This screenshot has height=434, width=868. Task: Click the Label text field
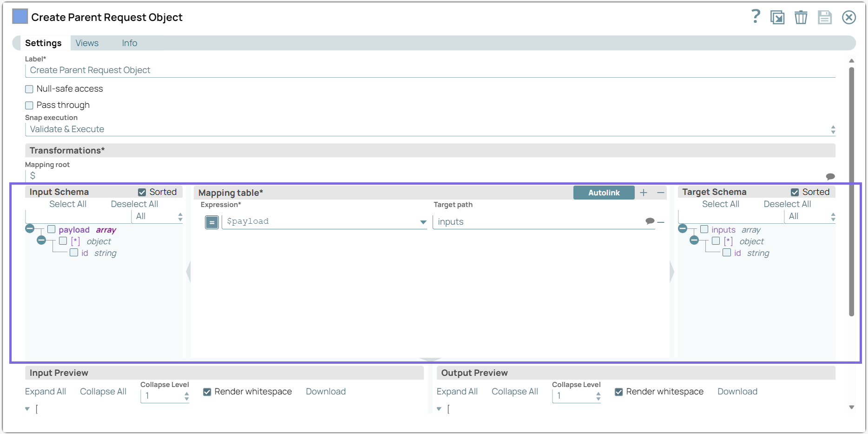430,71
